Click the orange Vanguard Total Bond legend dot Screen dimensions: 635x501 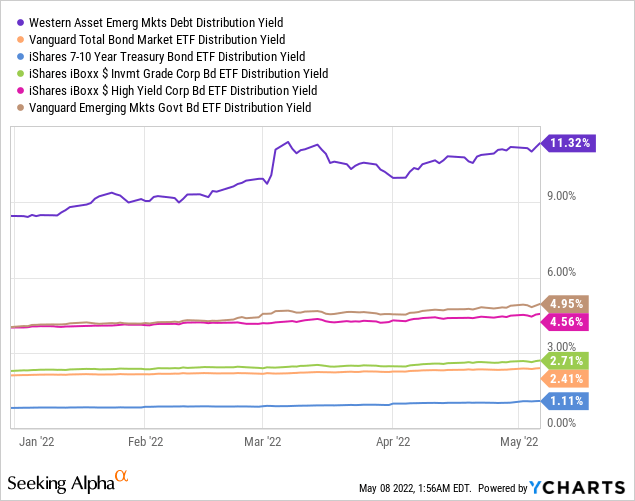click(19, 39)
